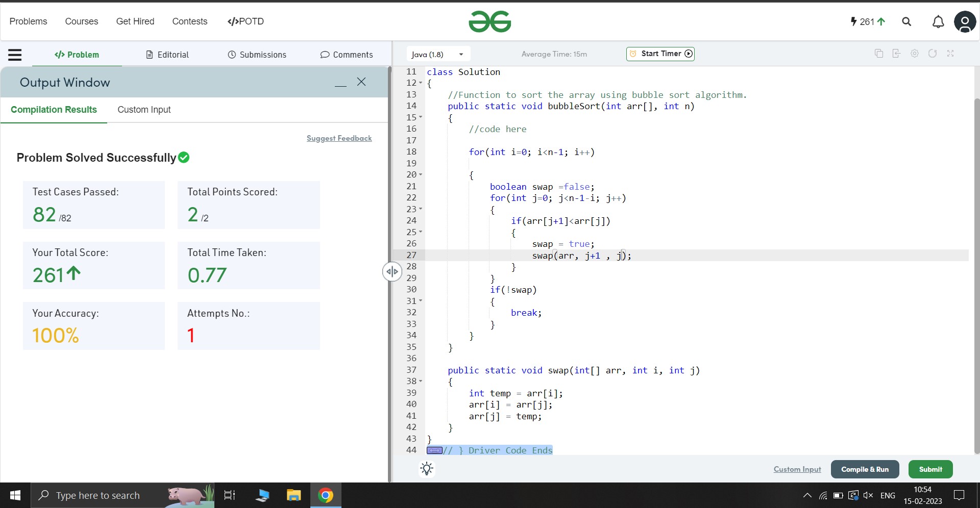This screenshot has height=508, width=980.
Task: Open the Courses nav menu
Action: coord(82,21)
